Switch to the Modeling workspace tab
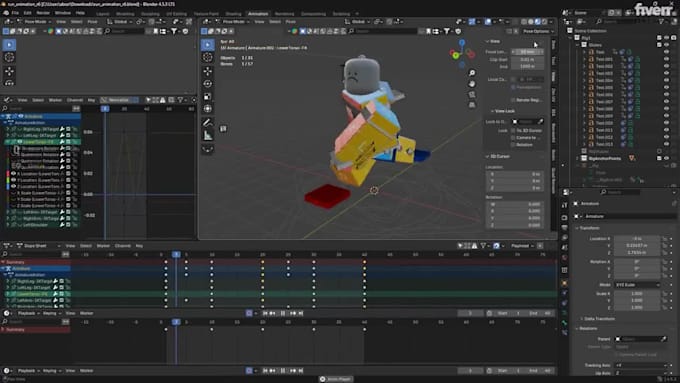The height and width of the screenshot is (383, 680). pyautogui.click(x=125, y=14)
